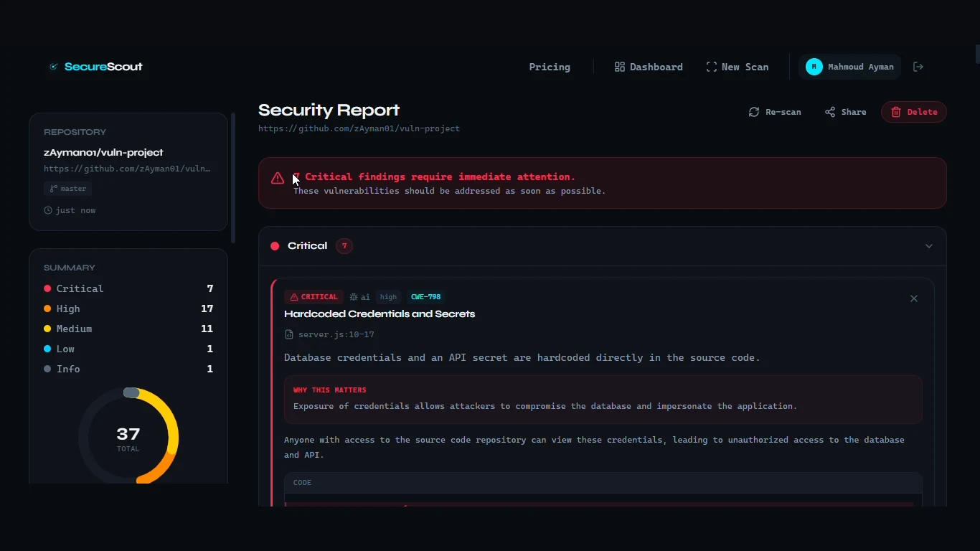980x551 pixels.
Task: Click the logout arrow icon
Action: click(918, 67)
